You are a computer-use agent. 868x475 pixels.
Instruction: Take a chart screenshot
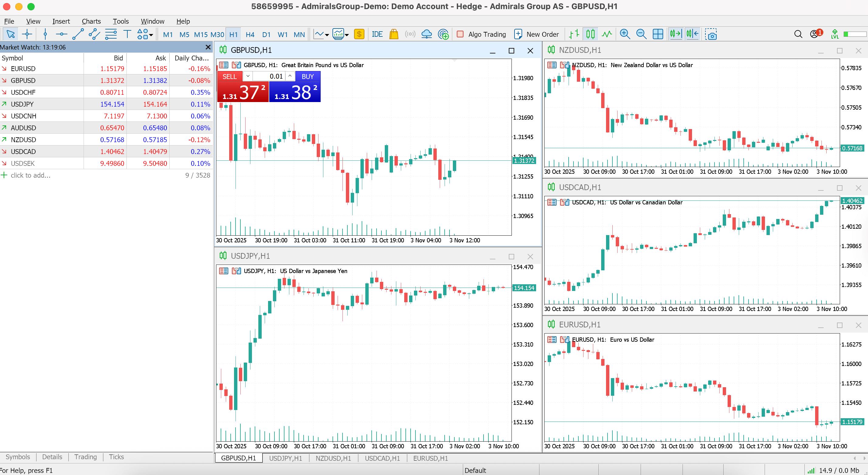point(711,34)
